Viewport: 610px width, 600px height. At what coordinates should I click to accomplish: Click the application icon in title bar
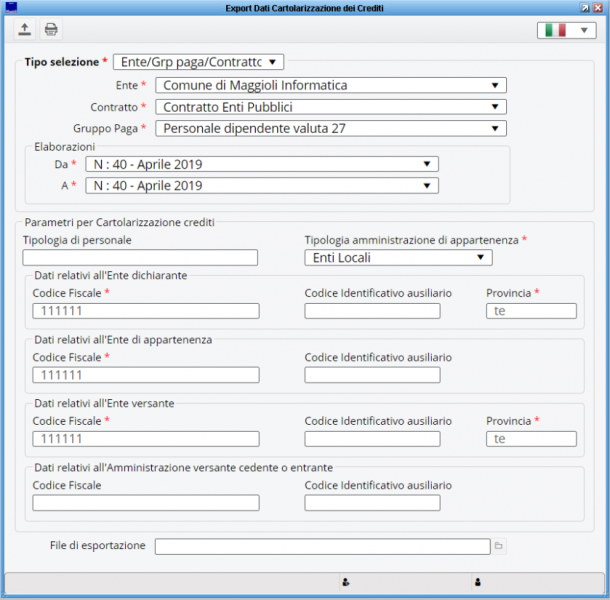tap(11, 7)
